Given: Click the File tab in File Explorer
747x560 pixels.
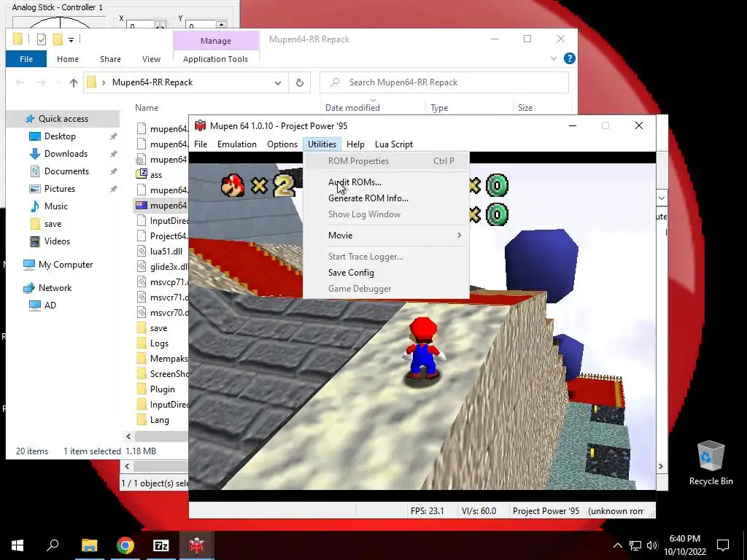Looking at the screenshot, I should click(x=26, y=59).
